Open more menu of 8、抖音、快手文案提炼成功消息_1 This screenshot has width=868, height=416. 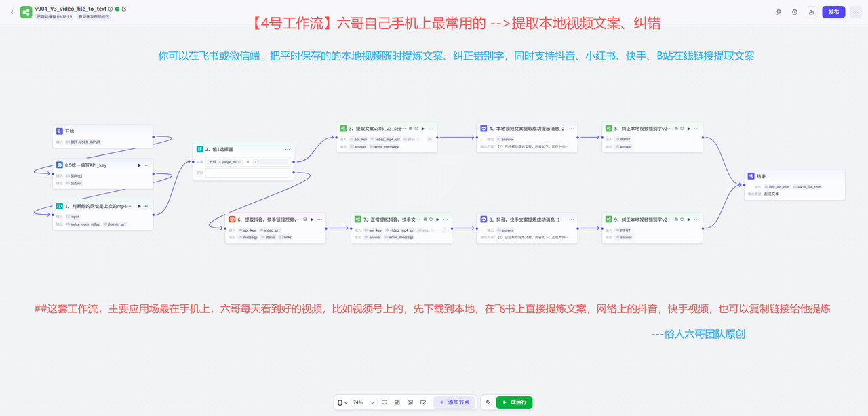[x=571, y=220]
